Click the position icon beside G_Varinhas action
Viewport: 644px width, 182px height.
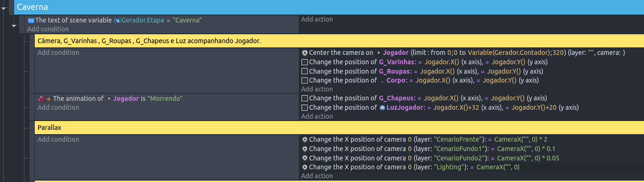304,62
